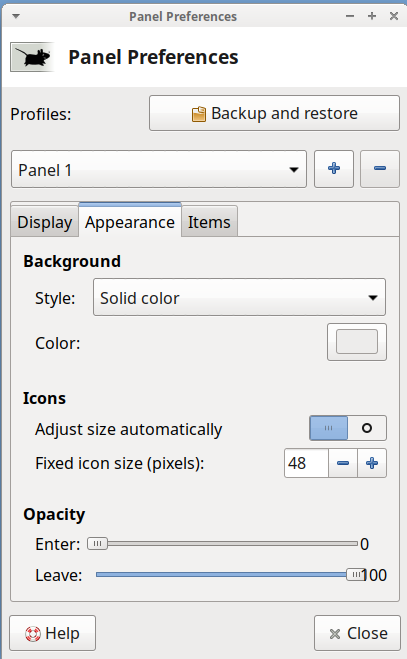Click the Xfce mouse logo icon
The height and width of the screenshot is (659, 407).
point(32,57)
